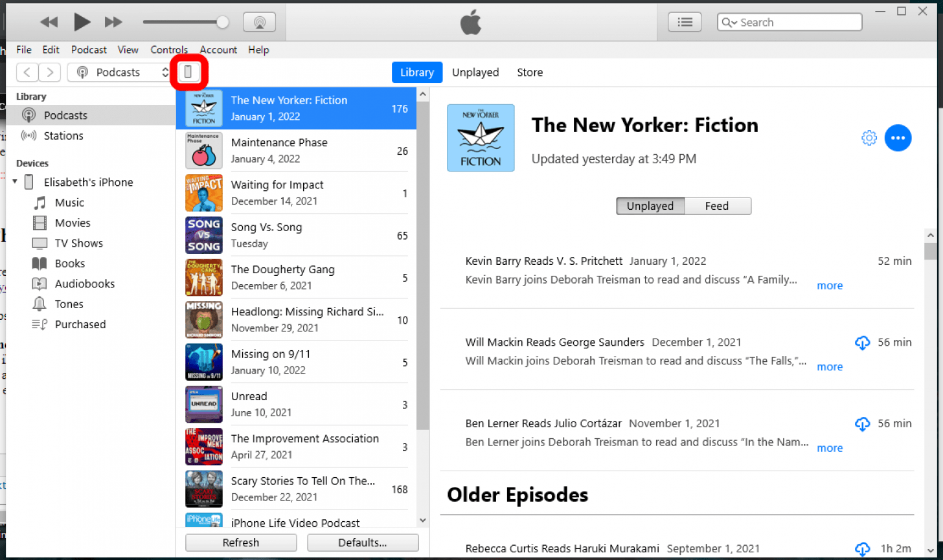Click the previous track rewind button
The height and width of the screenshot is (560, 943).
point(49,22)
